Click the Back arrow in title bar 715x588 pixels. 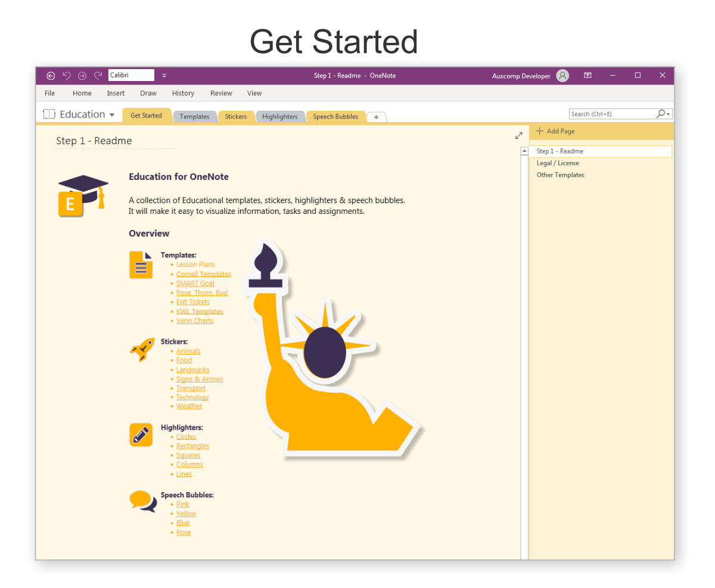pyautogui.click(x=51, y=76)
